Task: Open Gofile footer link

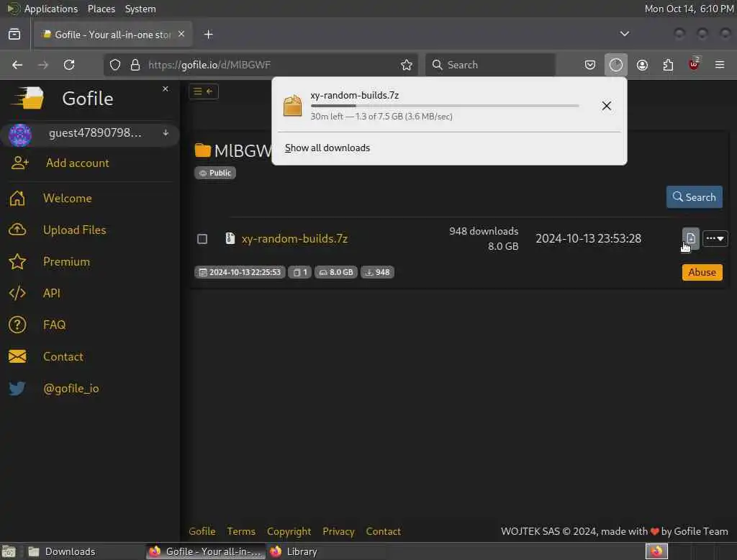Action: pyautogui.click(x=202, y=531)
